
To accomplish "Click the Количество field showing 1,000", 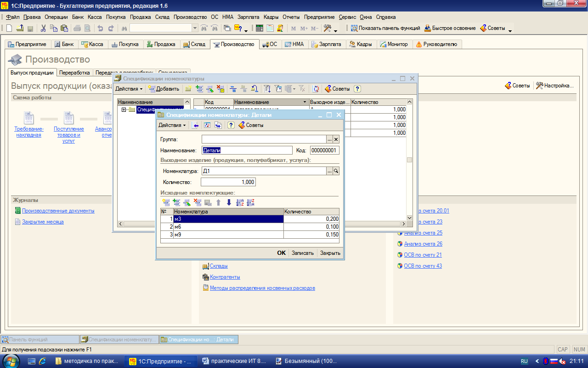I will tap(228, 182).
